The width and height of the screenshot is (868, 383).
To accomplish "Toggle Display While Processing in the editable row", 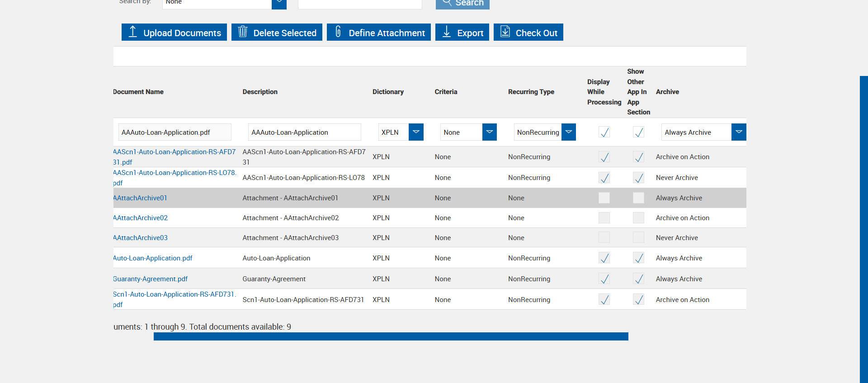I will pyautogui.click(x=604, y=132).
